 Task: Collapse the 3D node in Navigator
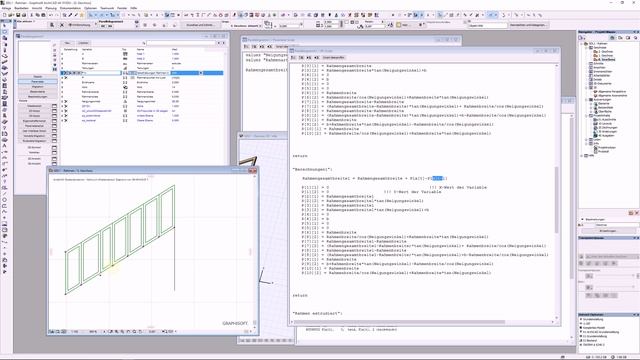pyautogui.click(x=586, y=87)
